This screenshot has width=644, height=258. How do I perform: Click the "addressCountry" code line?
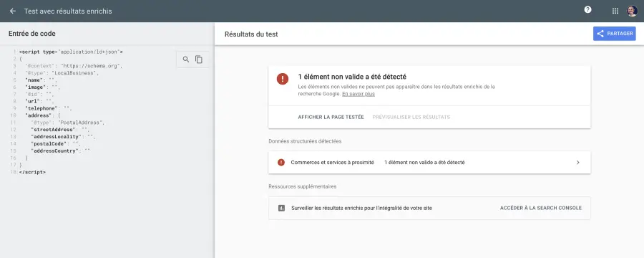click(60, 151)
